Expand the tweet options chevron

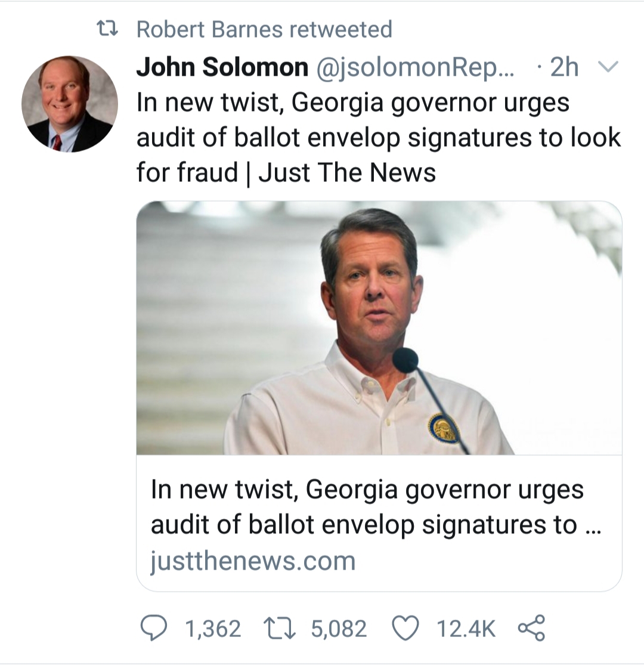pyautogui.click(x=608, y=67)
